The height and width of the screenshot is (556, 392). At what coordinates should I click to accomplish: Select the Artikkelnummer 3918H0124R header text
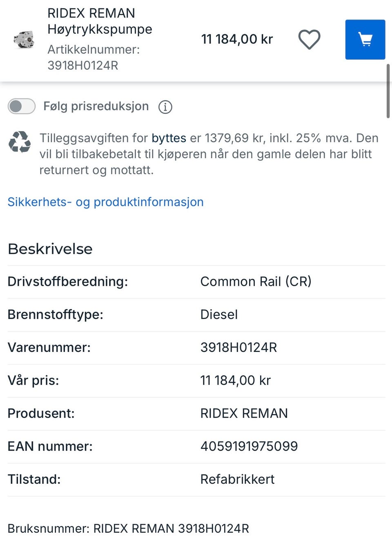94,58
